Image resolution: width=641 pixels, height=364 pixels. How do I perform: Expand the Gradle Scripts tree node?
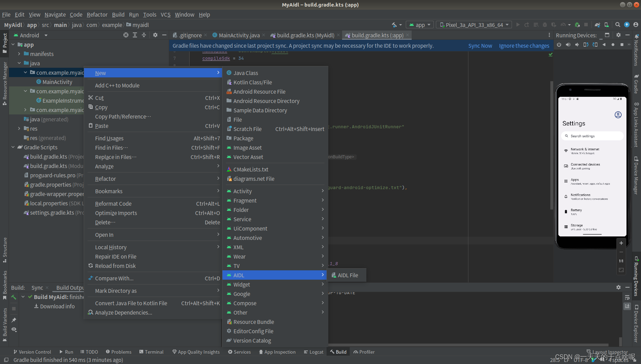[x=13, y=147]
